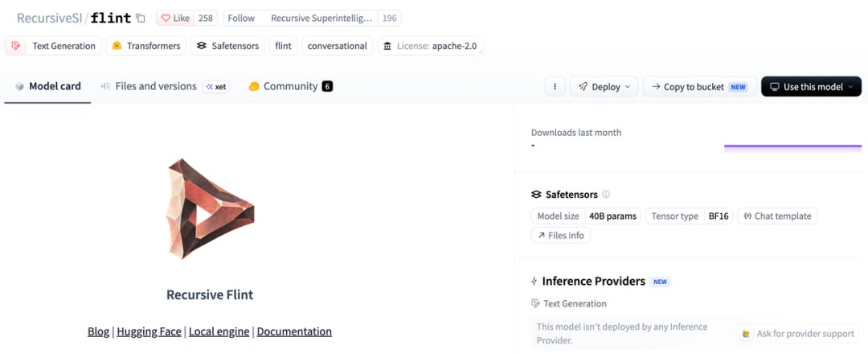Click the Tensor type BF16 chip
The width and height of the screenshot is (868, 354).
(690, 216)
